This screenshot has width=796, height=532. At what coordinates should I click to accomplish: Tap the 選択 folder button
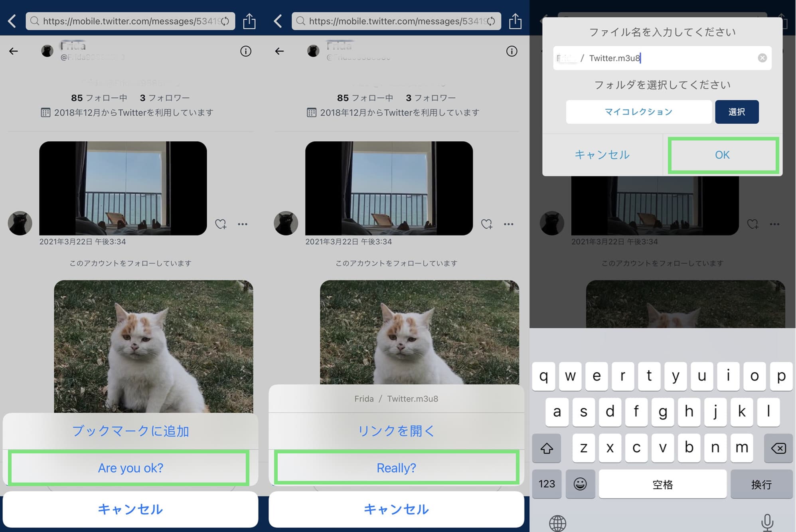[x=737, y=112]
